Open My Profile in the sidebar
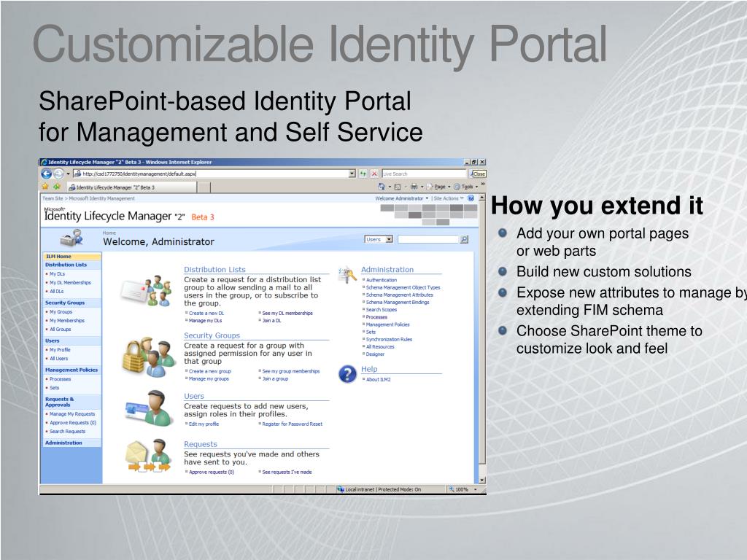 [x=60, y=350]
